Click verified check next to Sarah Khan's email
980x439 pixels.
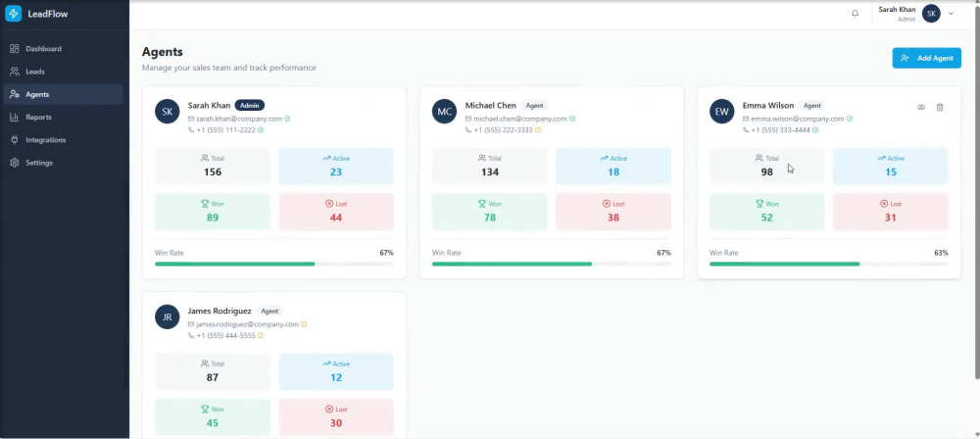coord(287,119)
